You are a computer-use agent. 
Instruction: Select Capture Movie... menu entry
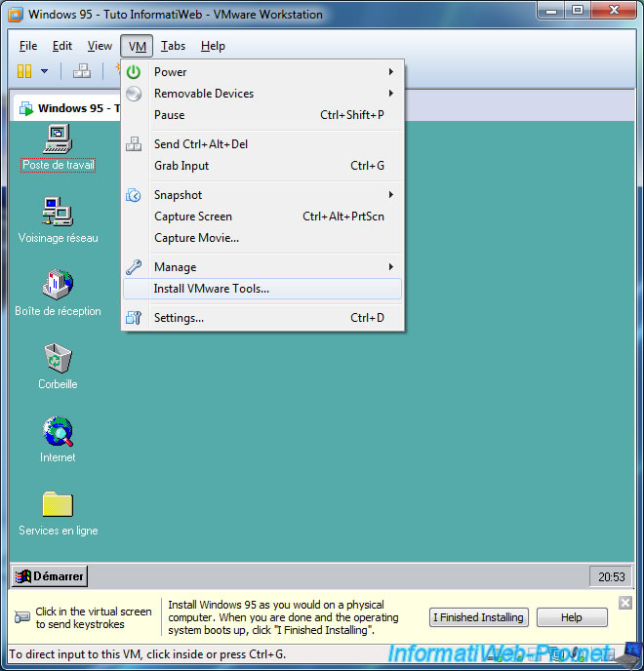point(262,238)
